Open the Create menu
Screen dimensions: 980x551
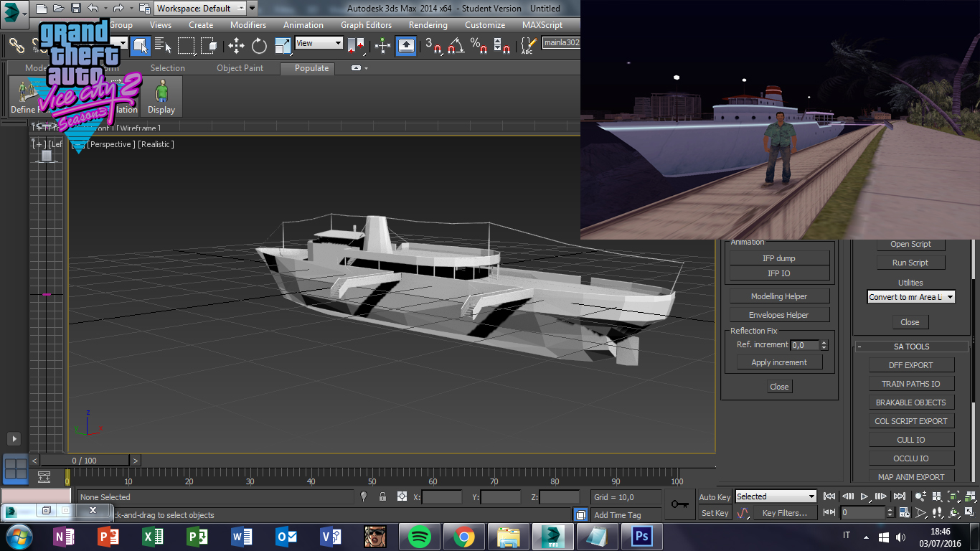[x=201, y=24]
